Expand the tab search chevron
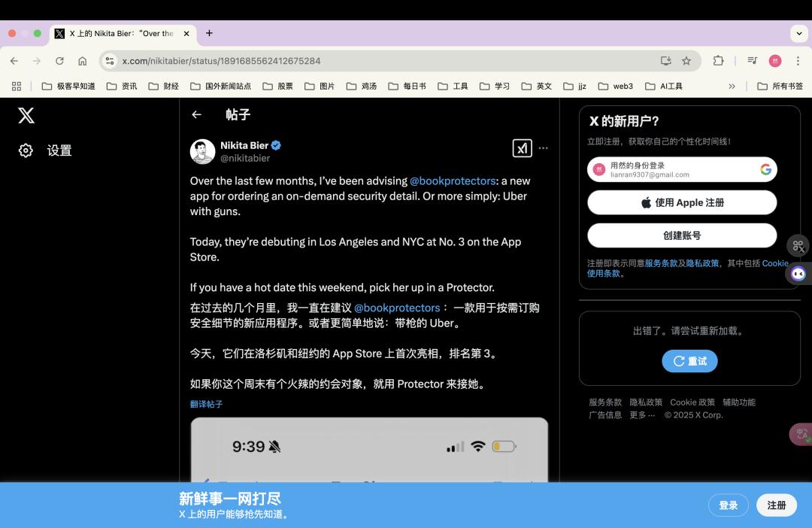 click(798, 33)
